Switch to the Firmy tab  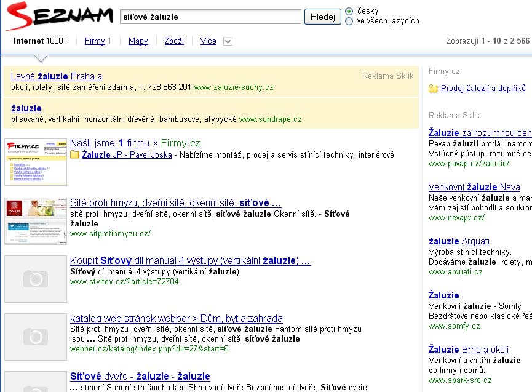coord(95,41)
